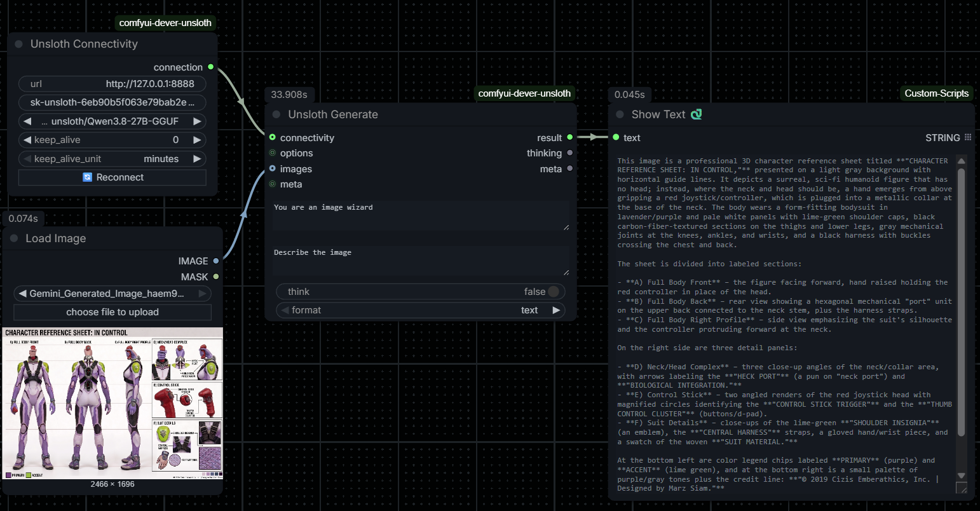Viewport: 980px width, 511px height.
Task: Collapse the Load Image node dot
Action: (x=14, y=238)
